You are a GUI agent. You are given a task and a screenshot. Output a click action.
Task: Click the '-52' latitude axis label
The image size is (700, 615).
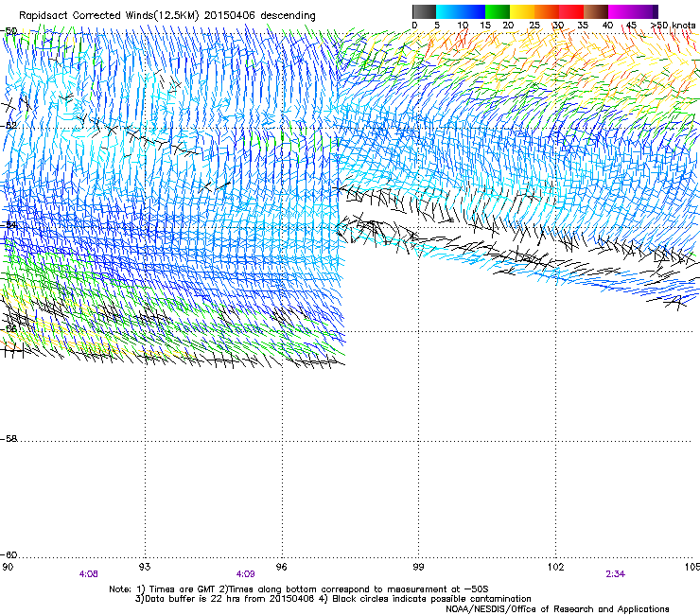(9, 126)
